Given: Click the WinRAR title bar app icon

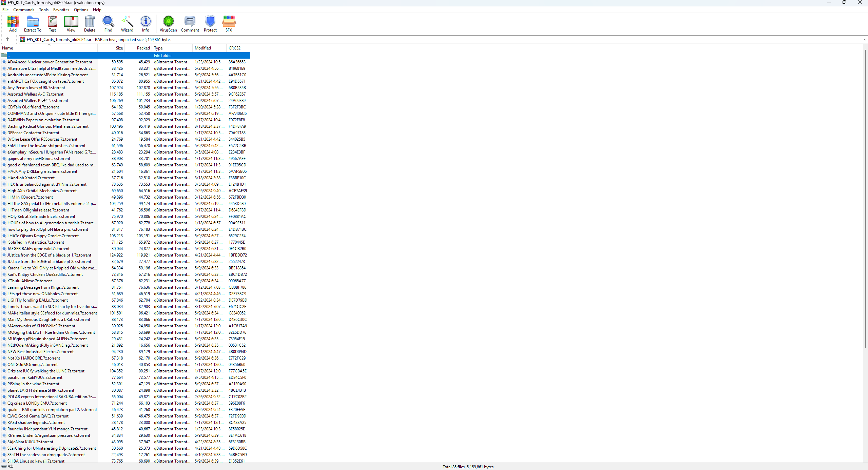Looking at the screenshot, I should pos(3,2).
